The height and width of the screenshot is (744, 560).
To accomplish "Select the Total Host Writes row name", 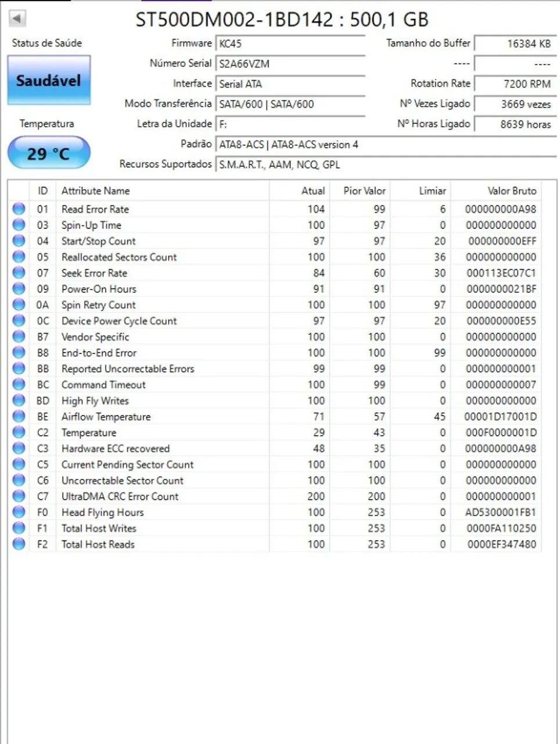I will coord(99,528).
